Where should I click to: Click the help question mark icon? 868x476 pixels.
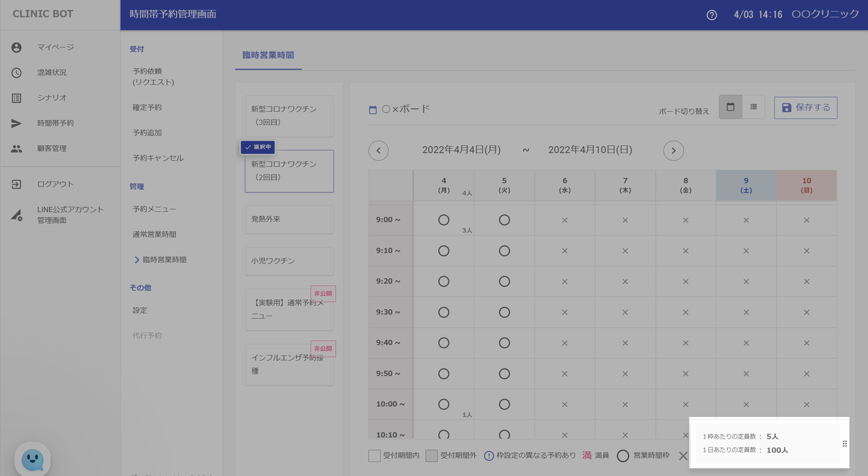point(711,15)
